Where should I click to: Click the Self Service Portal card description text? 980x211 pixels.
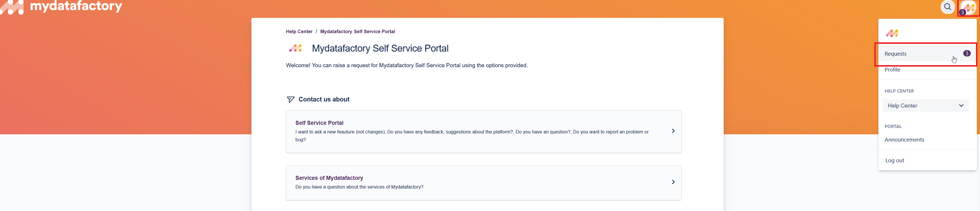[x=472, y=136]
